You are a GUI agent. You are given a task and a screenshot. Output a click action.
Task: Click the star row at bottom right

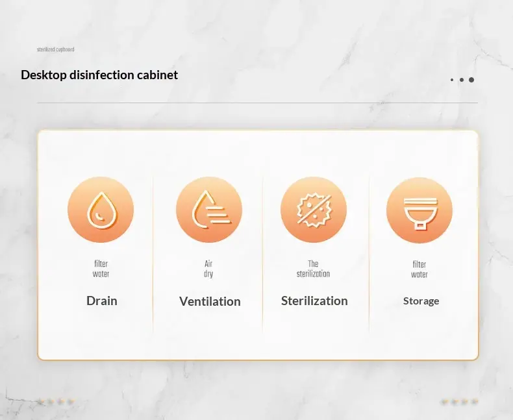click(x=459, y=402)
